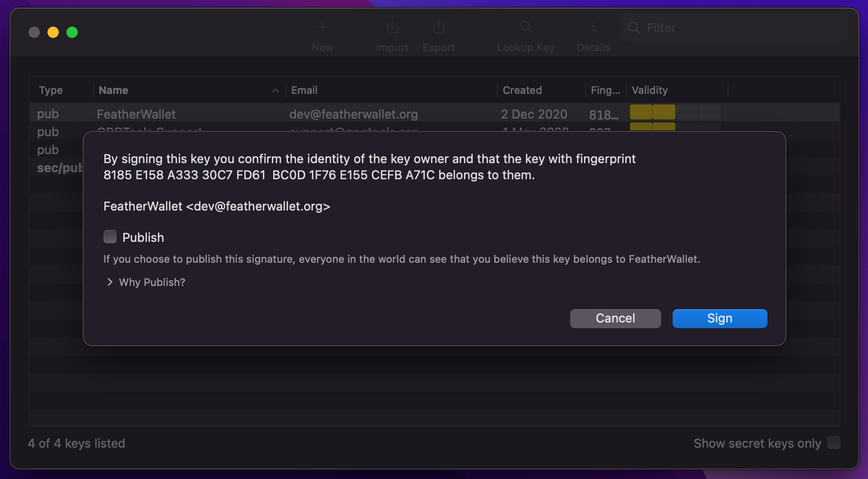Image resolution: width=868 pixels, height=479 pixels.
Task: Click the Filter search magnifier icon
Action: coord(634,28)
